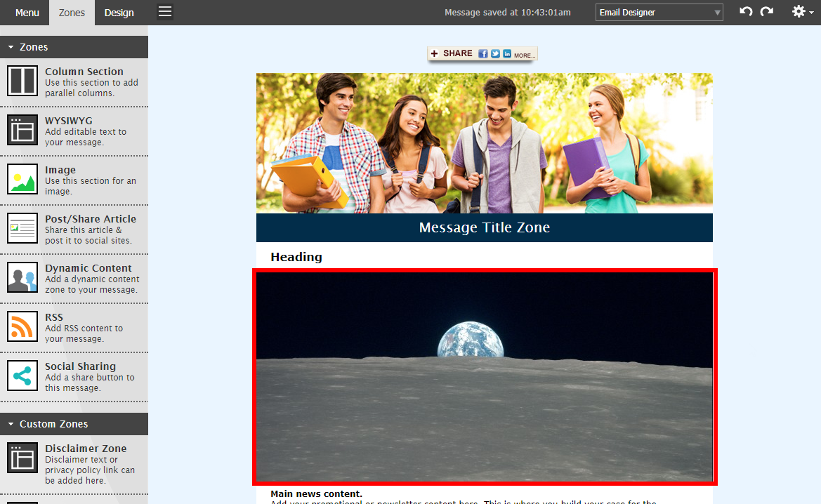This screenshot has width=821, height=504.
Task: Select the RSS zone icon
Action: (x=22, y=327)
